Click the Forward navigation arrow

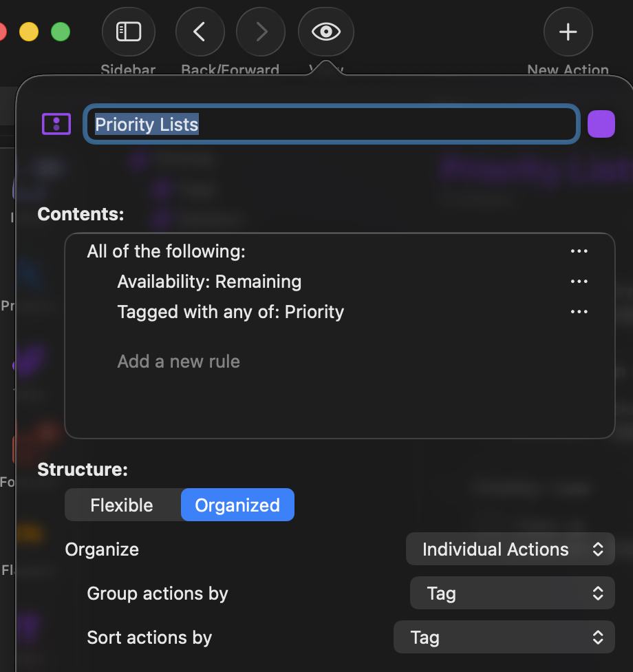261,32
